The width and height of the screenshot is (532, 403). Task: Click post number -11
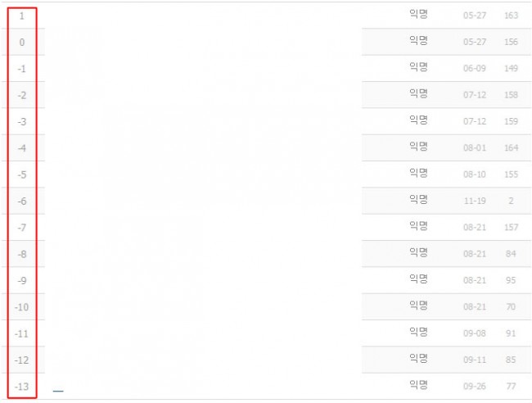point(21,334)
